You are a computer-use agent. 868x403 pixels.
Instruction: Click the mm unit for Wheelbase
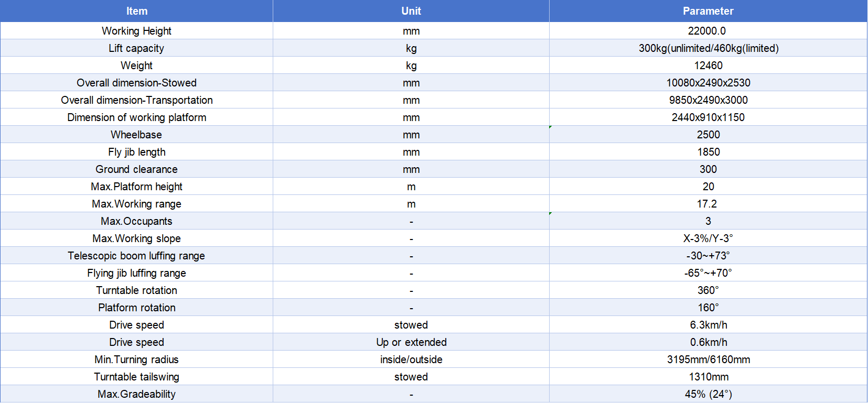coord(411,135)
